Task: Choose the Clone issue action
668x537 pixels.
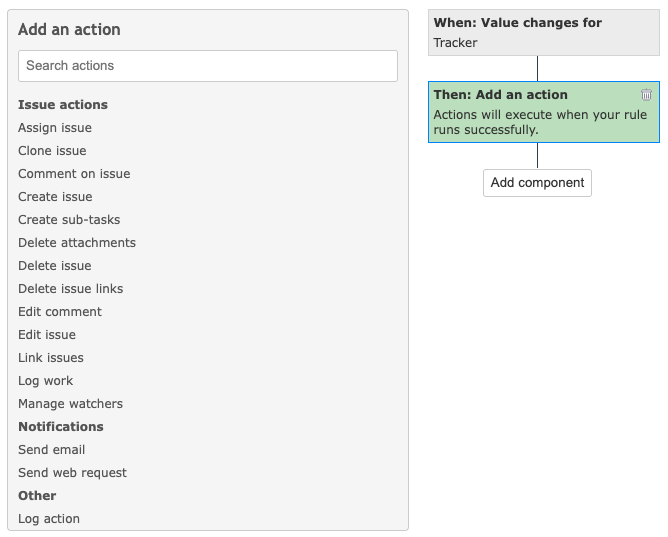Action: 52,151
